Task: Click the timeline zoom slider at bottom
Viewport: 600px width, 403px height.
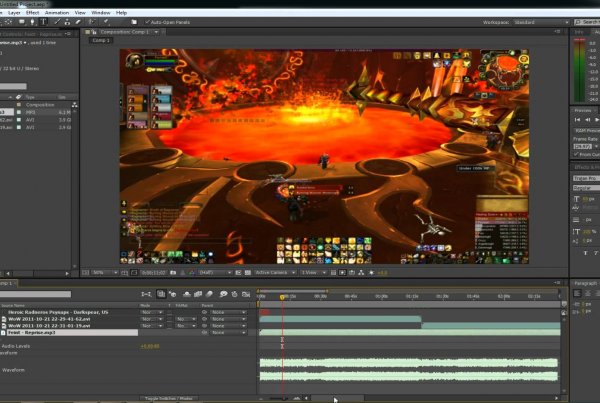Action: [x=279, y=398]
